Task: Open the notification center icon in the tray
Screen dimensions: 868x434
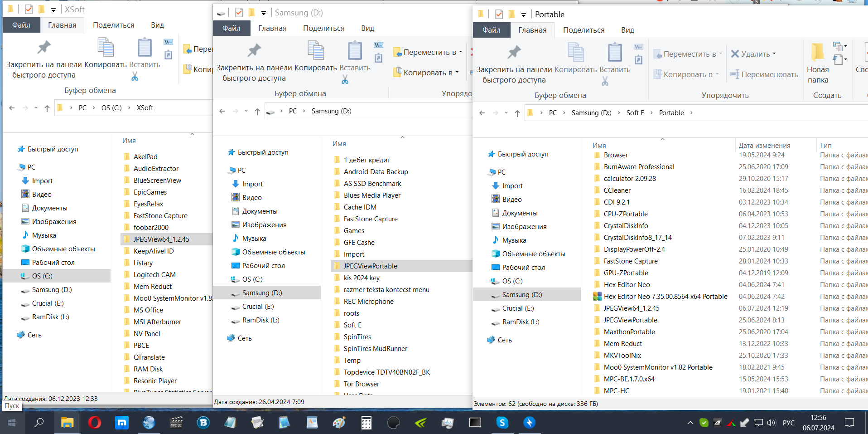Action: point(849,423)
